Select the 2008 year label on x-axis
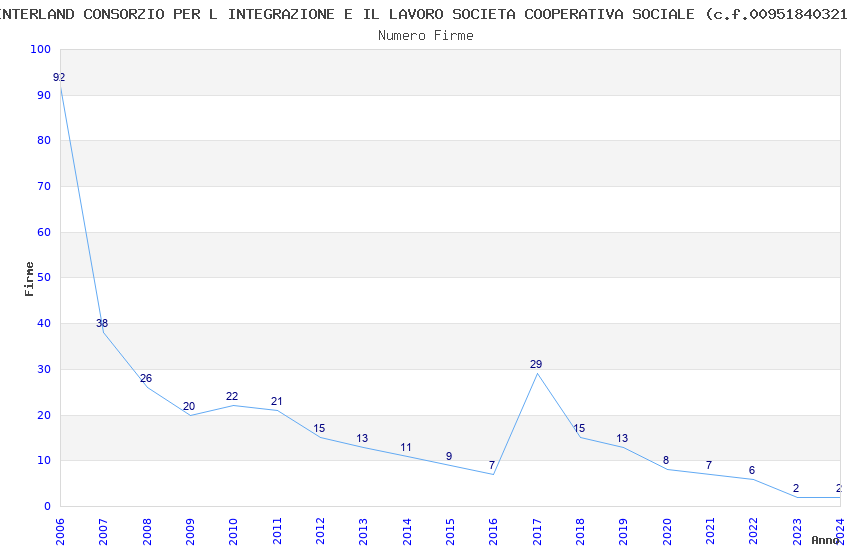This screenshot has width=850, height=550. [147, 532]
